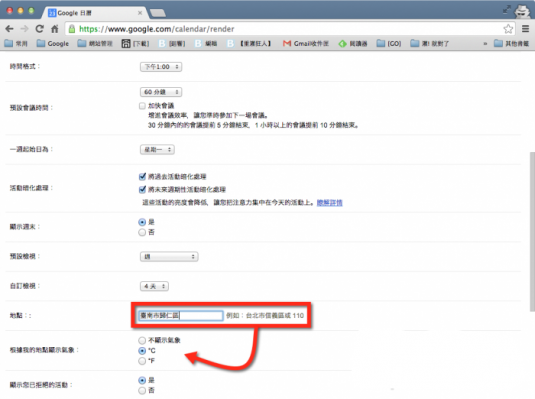Viewport: 535px width, 399px height.
Task: Open the 潮! 就對了 bookmarks folder
Action: coord(430,43)
